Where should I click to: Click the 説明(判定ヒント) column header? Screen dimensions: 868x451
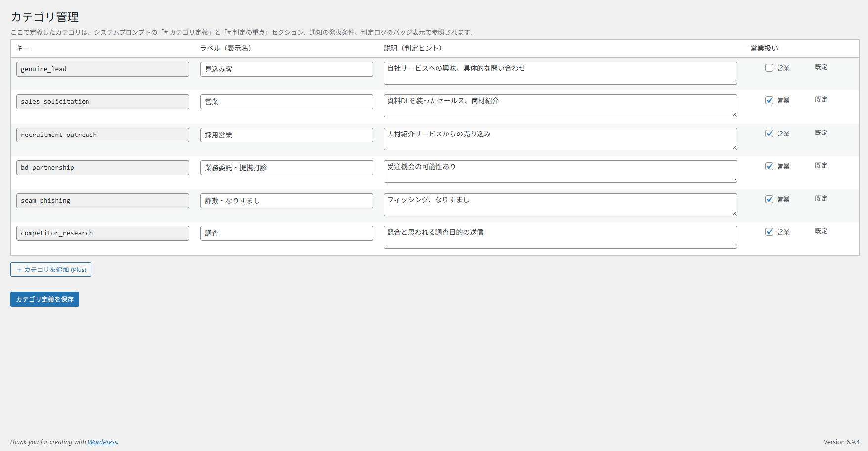(414, 48)
